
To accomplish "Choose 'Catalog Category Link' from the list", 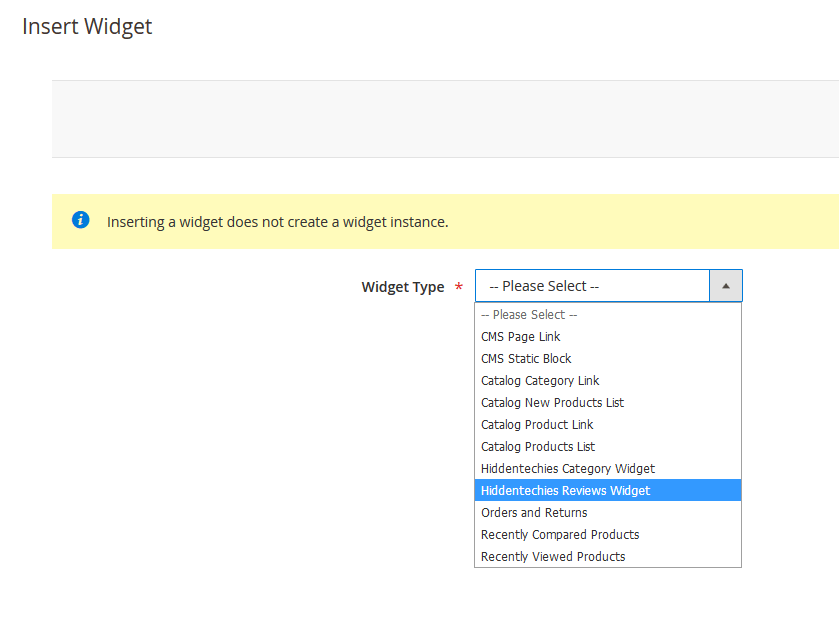I will [x=540, y=381].
